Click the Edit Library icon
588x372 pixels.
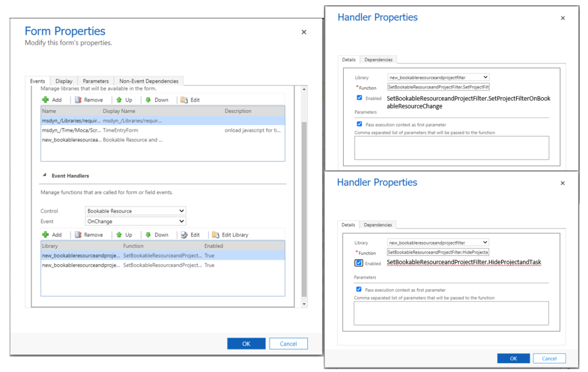pos(216,235)
